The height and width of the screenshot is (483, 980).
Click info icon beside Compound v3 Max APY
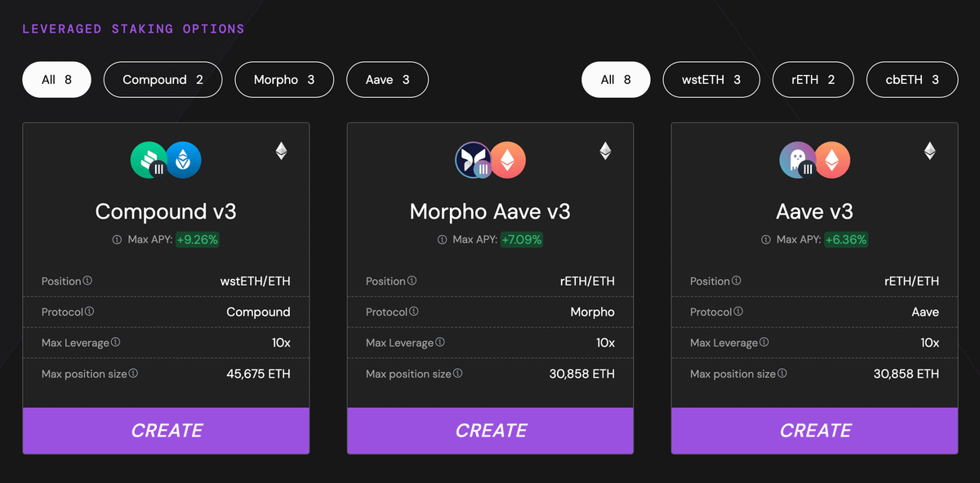117,240
